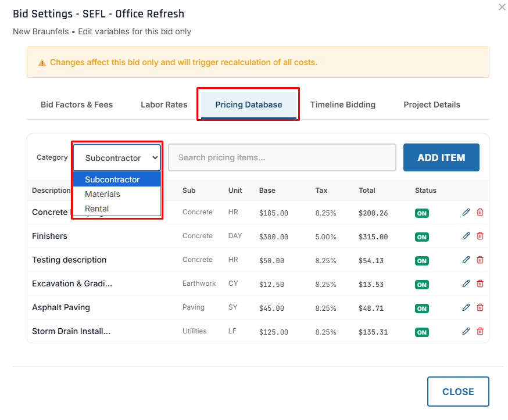Click the Total column header

[367, 191]
